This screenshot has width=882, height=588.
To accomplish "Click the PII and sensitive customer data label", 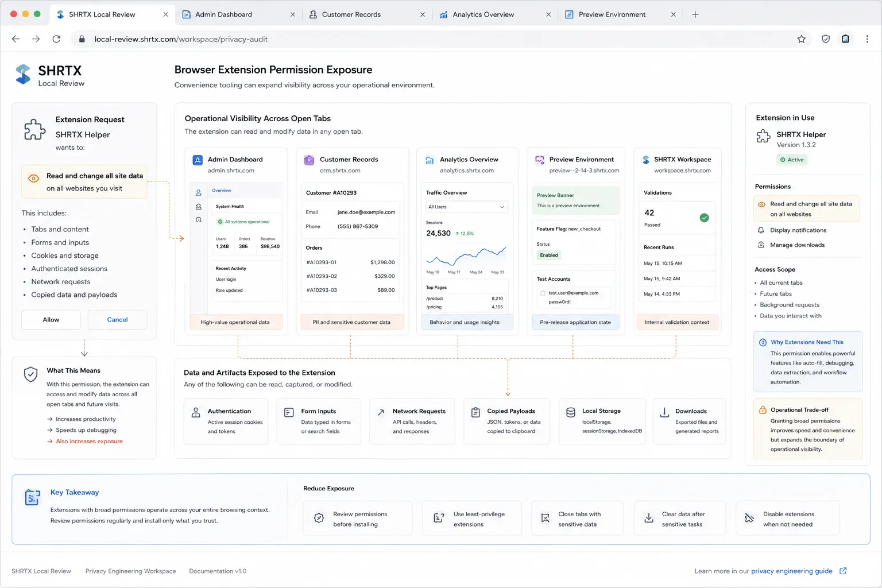I will [x=351, y=322].
